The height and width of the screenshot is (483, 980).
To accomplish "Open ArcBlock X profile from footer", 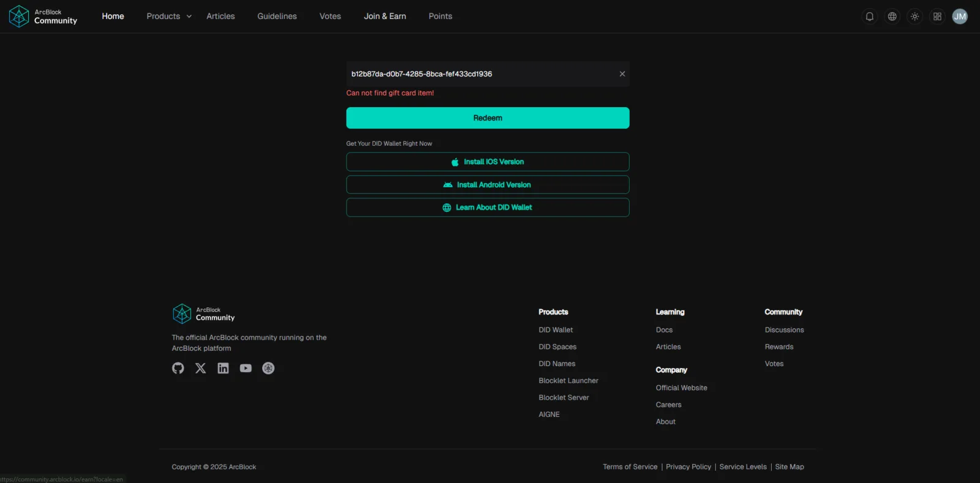I will point(200,368).
